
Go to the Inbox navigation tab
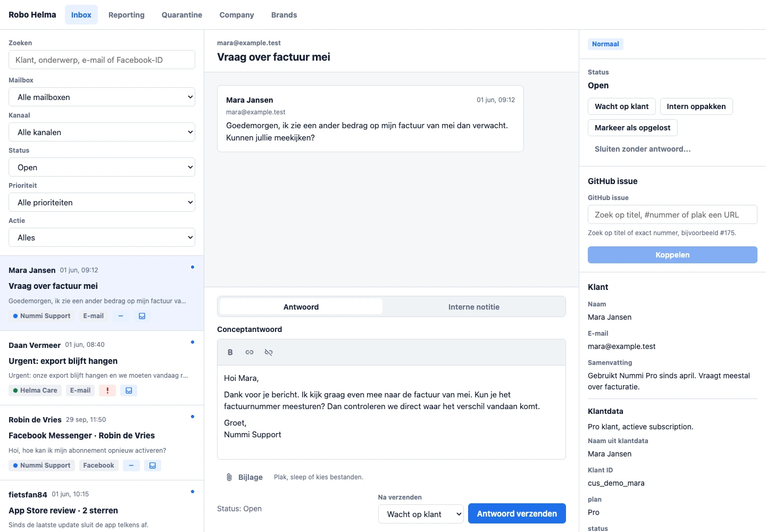(x=81, y=15)
